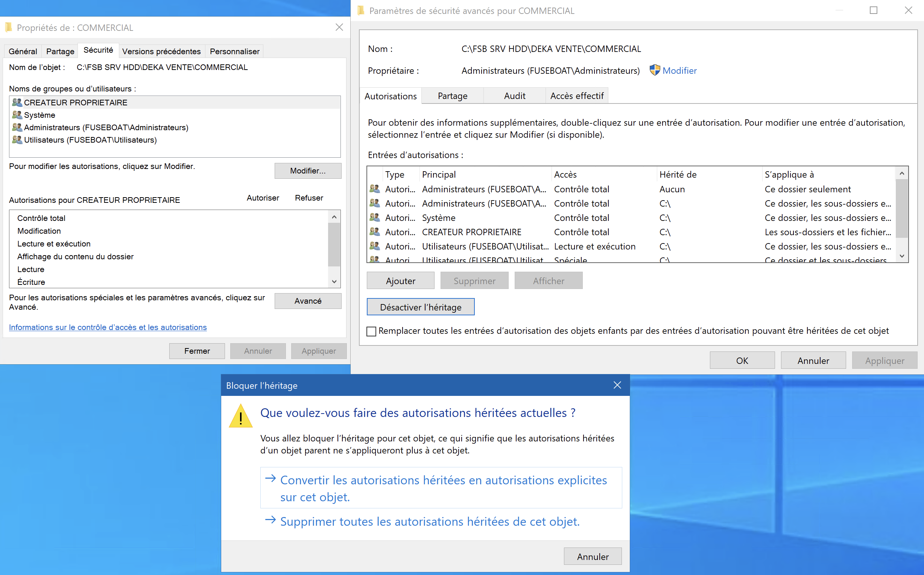The height and width of the screenshot is (575, 924).
Task: Click the group icon beside Système in Propriétés list
Action: [17, 115]
